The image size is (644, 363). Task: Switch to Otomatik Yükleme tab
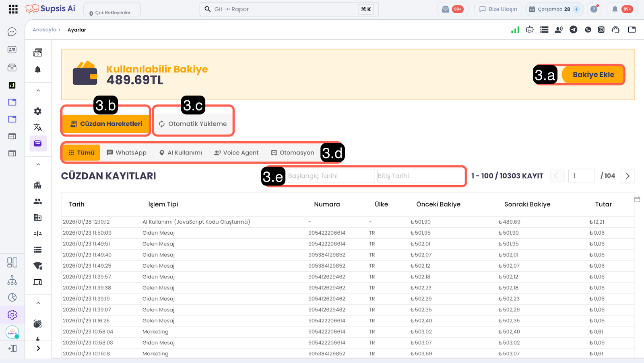pyautogui.click(x=193, y=124)
